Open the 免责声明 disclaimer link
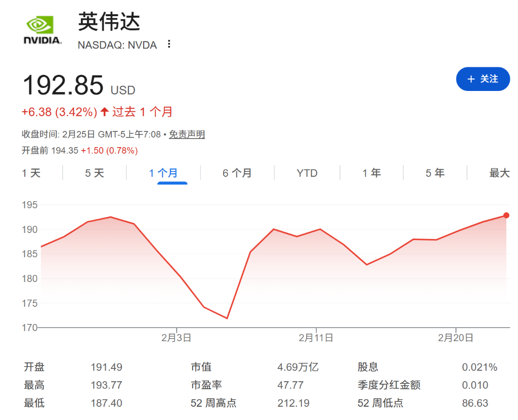Image resolution: width=518 pixels, height=420 pixels. point(187,134)
